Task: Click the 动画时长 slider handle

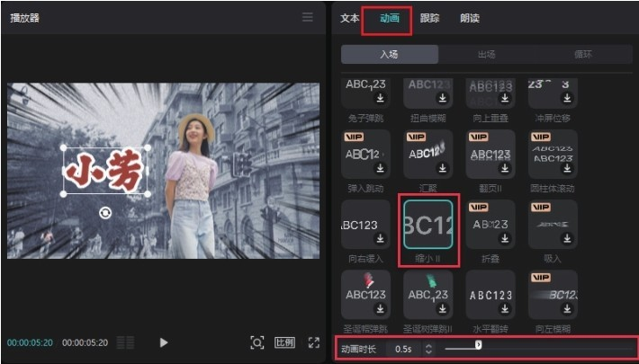Action: point(479,345)
